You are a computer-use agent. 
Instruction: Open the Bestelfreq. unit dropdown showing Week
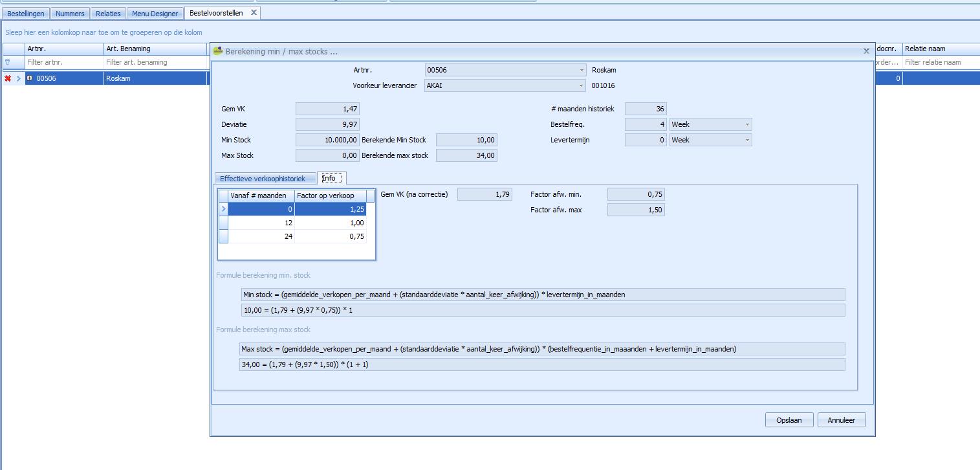pyautogui.click(x=747, y=124)
